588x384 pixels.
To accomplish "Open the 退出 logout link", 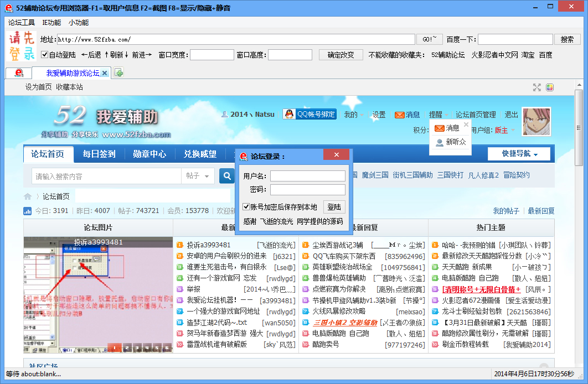I will [511, 115].
